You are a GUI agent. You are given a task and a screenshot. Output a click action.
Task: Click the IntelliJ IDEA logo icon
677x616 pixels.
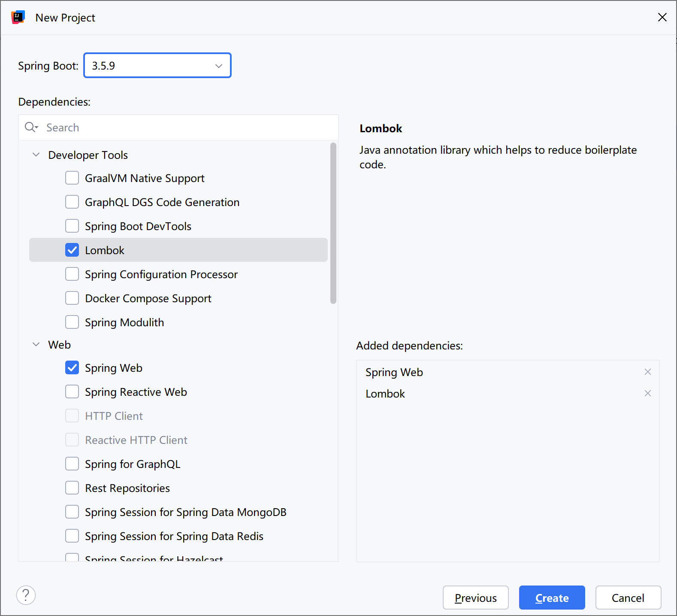tap(18, 18)
